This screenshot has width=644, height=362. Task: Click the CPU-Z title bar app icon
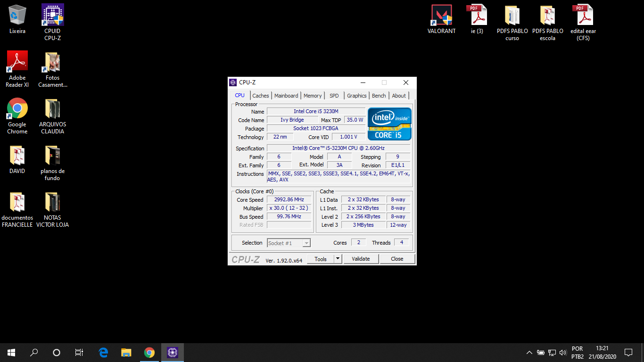coord(233,82)
